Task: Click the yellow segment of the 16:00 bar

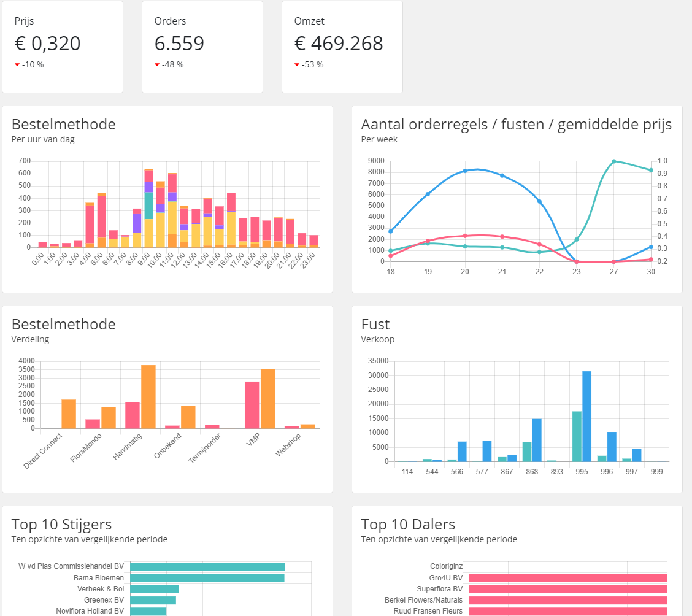Action: coord(231,228)
